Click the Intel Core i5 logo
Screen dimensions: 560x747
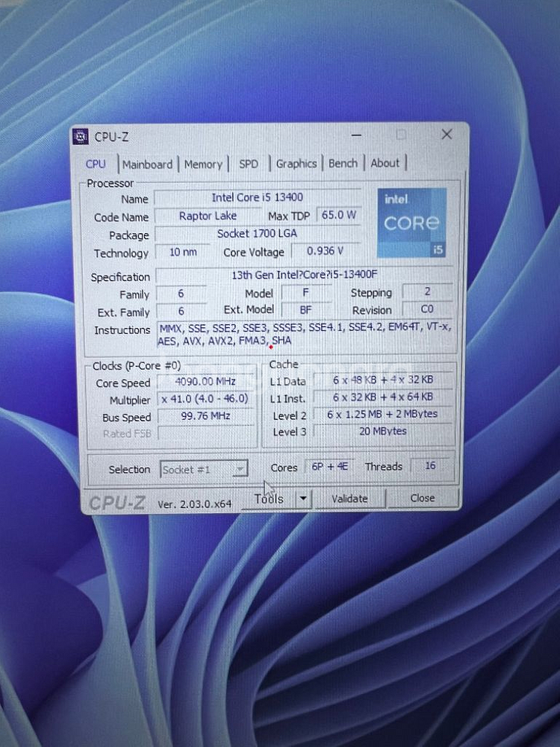[412, 223]
